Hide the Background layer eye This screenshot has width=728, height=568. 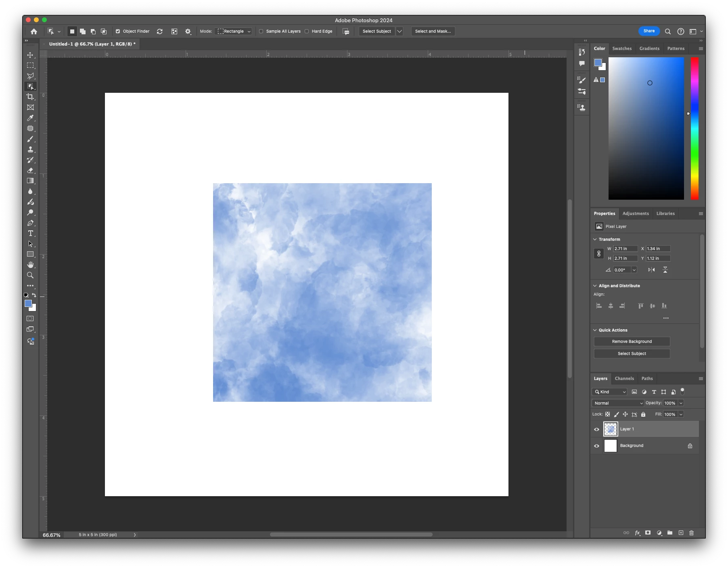pos(596,446)
